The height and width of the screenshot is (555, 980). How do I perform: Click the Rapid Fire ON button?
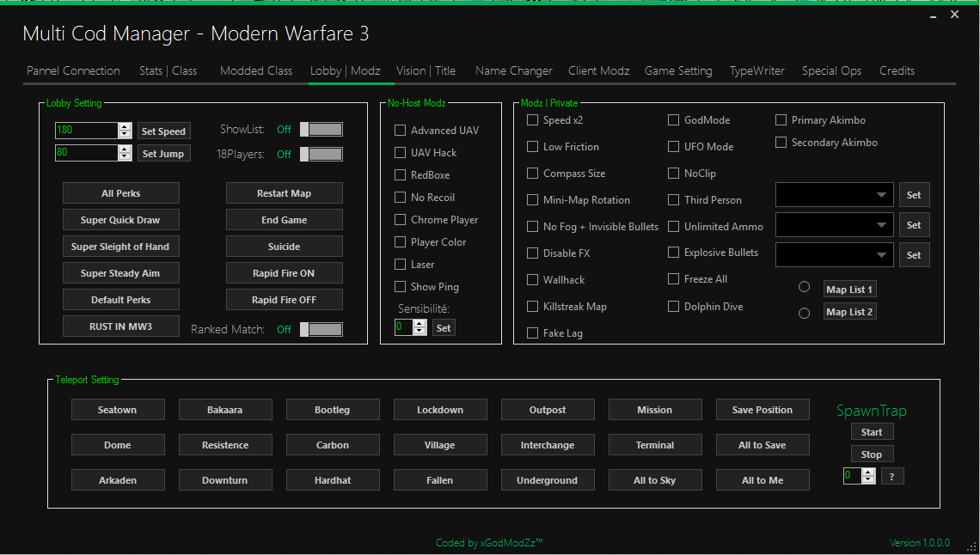pyautogui.click(x=284, y=273)
